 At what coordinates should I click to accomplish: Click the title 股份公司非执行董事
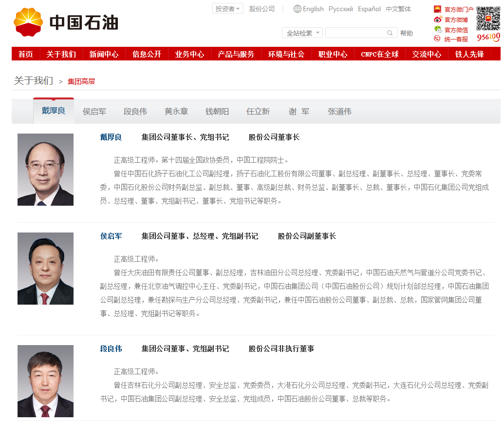pyautogui.click(x=281, y=349)
